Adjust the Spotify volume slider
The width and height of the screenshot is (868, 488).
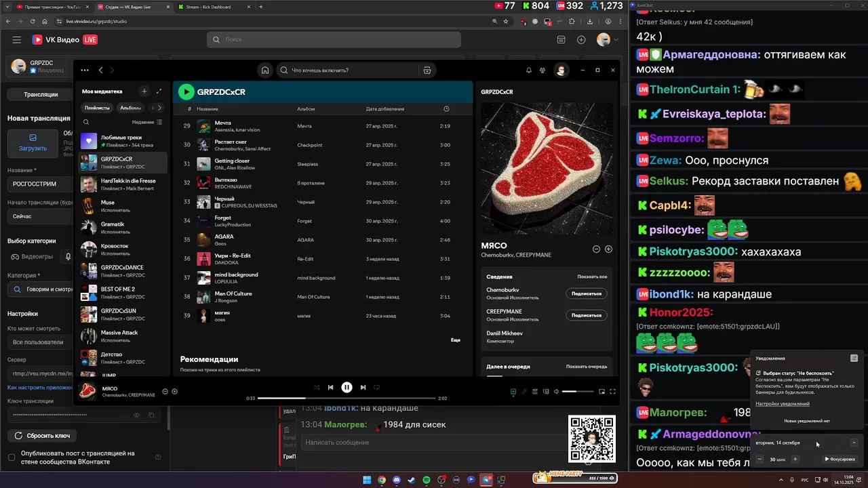pos(578,391)
